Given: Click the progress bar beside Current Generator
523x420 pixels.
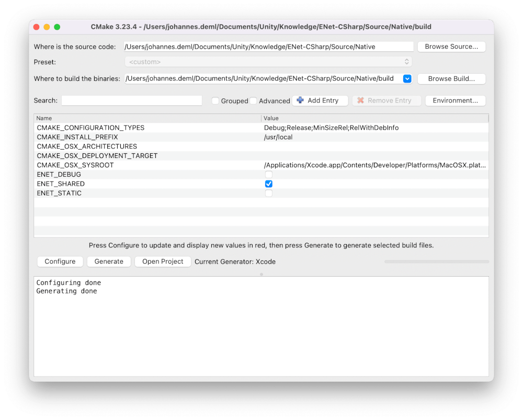Looking at the screenshot, I should point(437,262).
